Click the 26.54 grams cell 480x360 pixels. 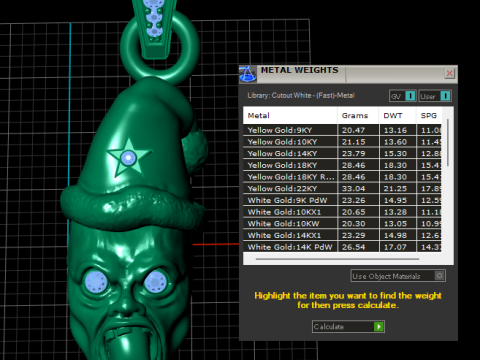[358, 247]
